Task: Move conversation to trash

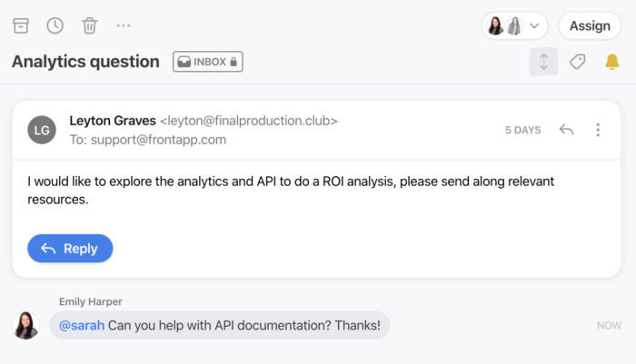Action: click(x=89, y=25)
